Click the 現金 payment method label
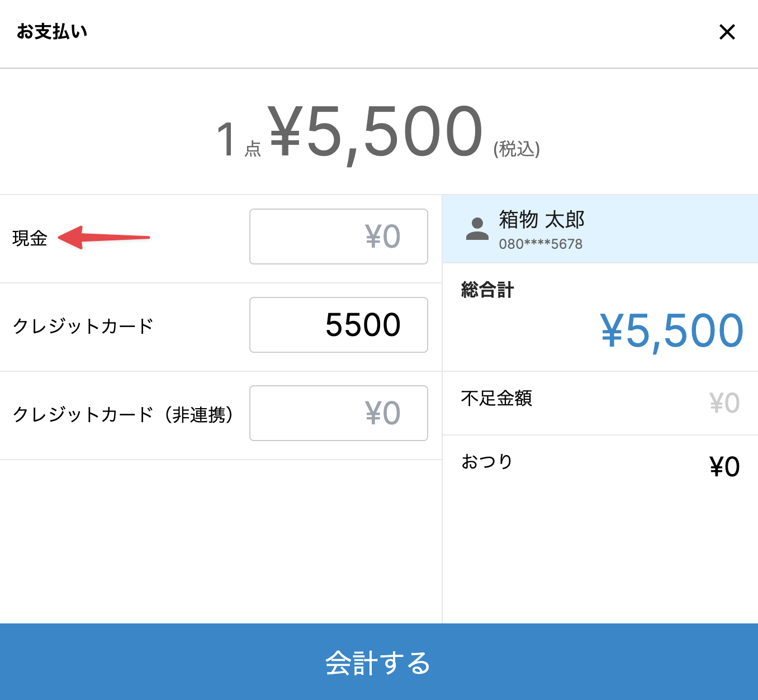The height and width of the screenshot is (700, 758). point(30,238)
